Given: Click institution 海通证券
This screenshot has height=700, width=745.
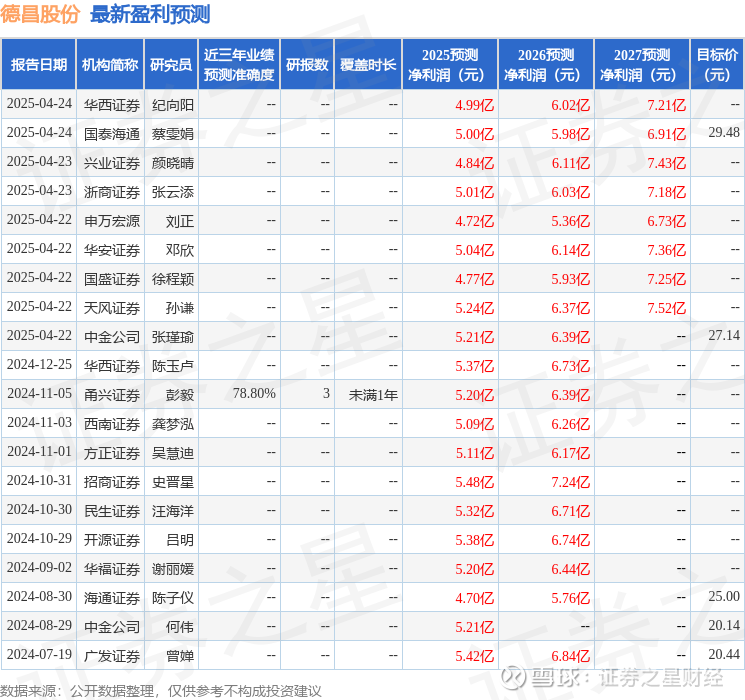Looking at the screenshot, I should pyautogui.click(x=112, y=597).
